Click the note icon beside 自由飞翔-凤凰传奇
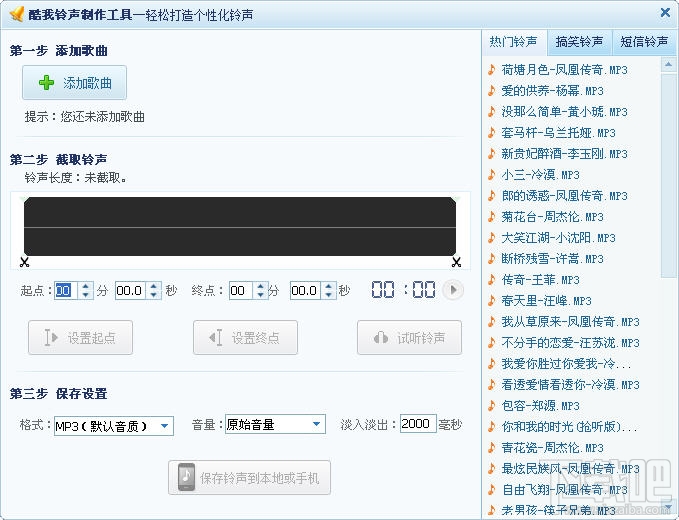The image size is (679, 520). (491, 490)
